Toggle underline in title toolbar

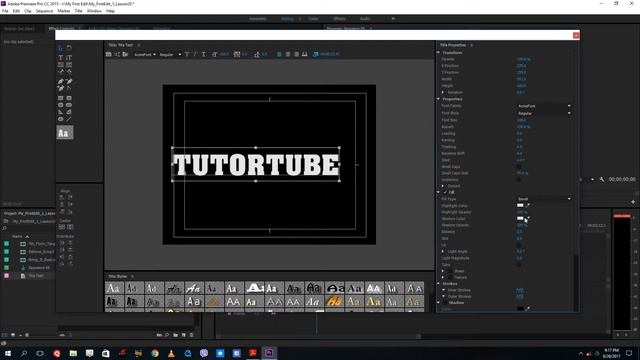click(204, 54)
